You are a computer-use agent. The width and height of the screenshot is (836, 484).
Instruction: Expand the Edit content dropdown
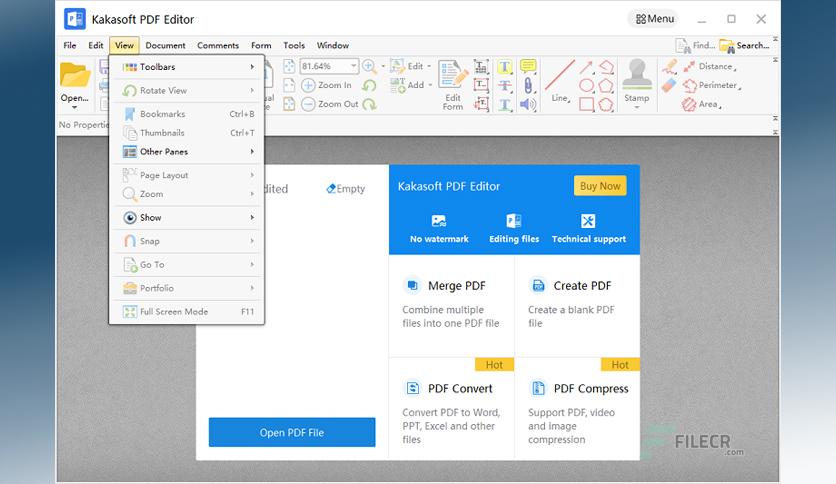point(429,67)
